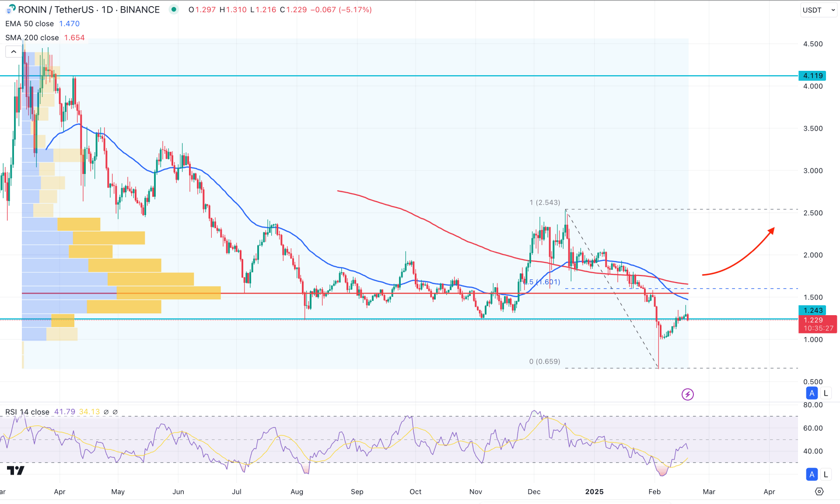Click the Dec label on the time axis
Viewport: 840px width, 504px height.
coord(534,492)
